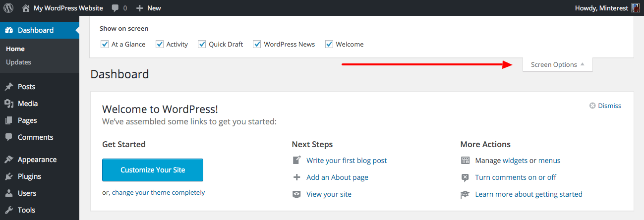The image size is (644, 220).
Task: Disable the WordPress News checkbox
Action: pos(257,44)
